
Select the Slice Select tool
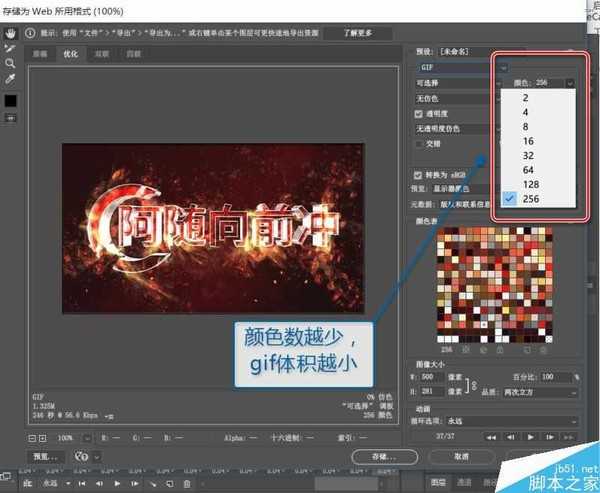pyautogui.click(x=12, y=47)
